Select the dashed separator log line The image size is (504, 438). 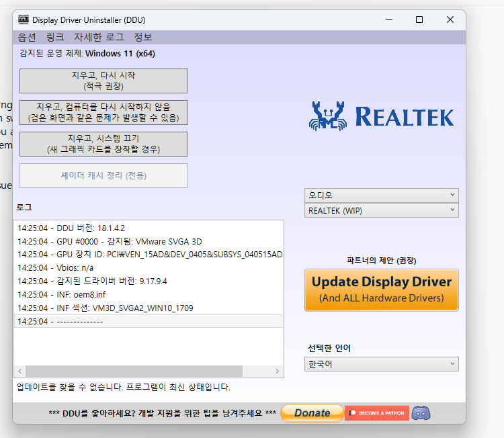149,321
